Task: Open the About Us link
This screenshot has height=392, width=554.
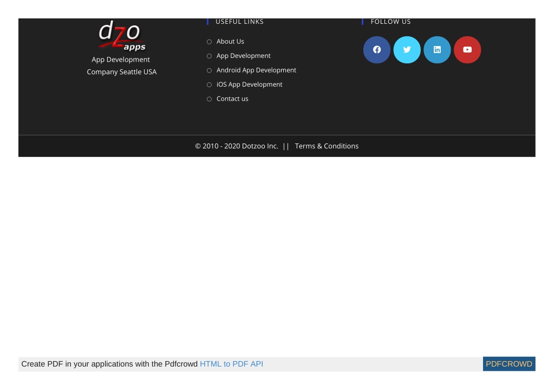Action: pos(230,41)
